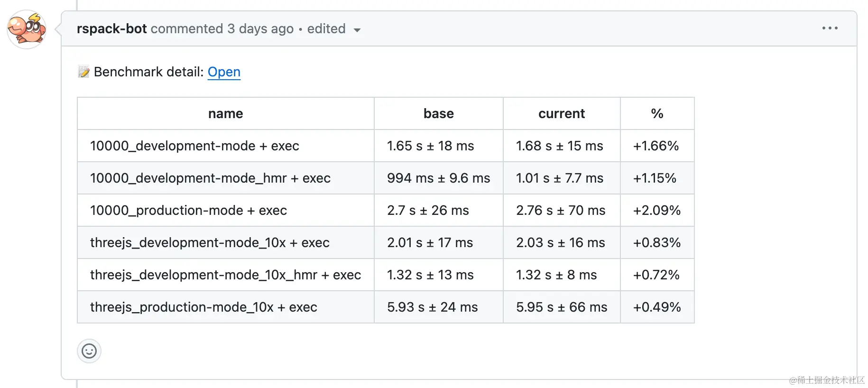Click the 'name' column header
This screenshot has height=388, width=868.
[x=225, y=114]
